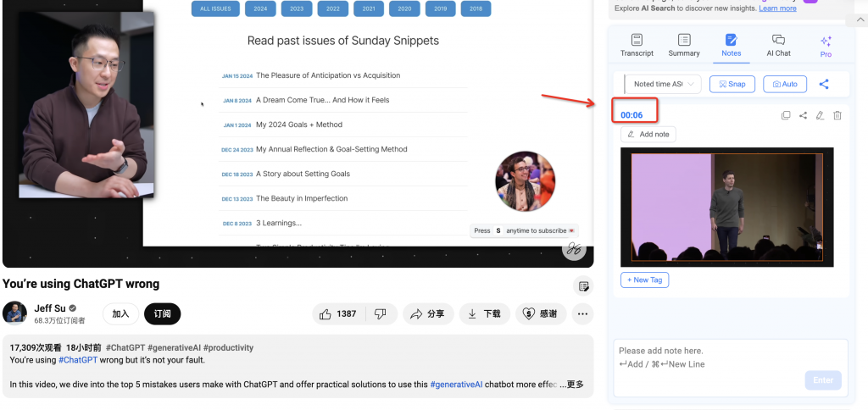
Task: Open the more actions ellipsis menu
Action: tap(582, 313)
